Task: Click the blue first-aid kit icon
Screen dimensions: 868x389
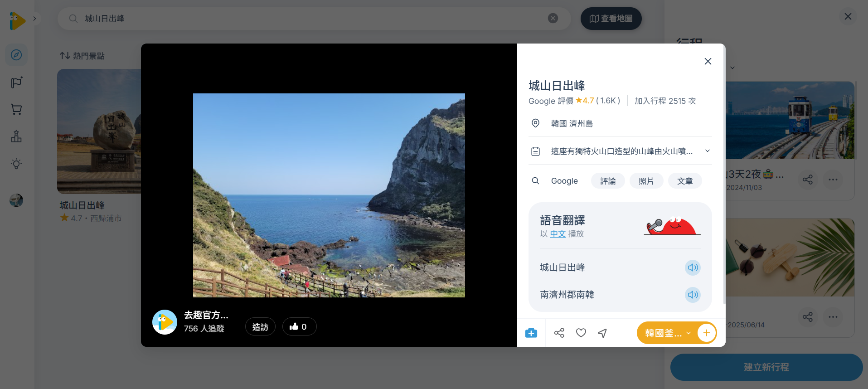Action: (x=531, y=333)
